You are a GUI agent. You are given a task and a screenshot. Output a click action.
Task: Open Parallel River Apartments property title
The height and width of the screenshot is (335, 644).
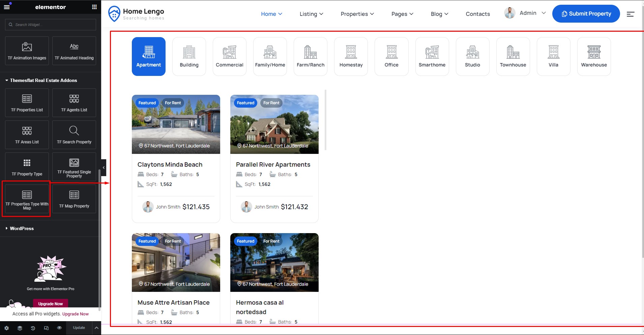[x=273, y=165]
